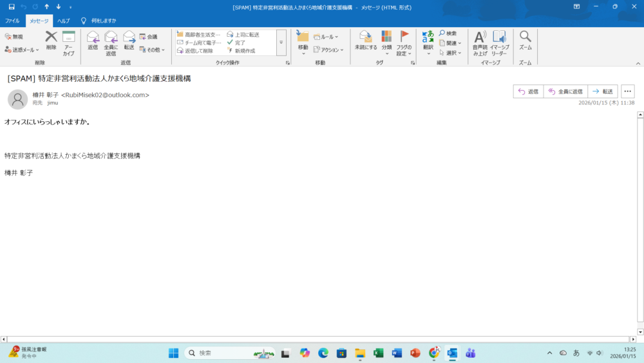644x363 pixels.
Task: Click the Delete (削除) icon in ribbon
Action: 51,37
